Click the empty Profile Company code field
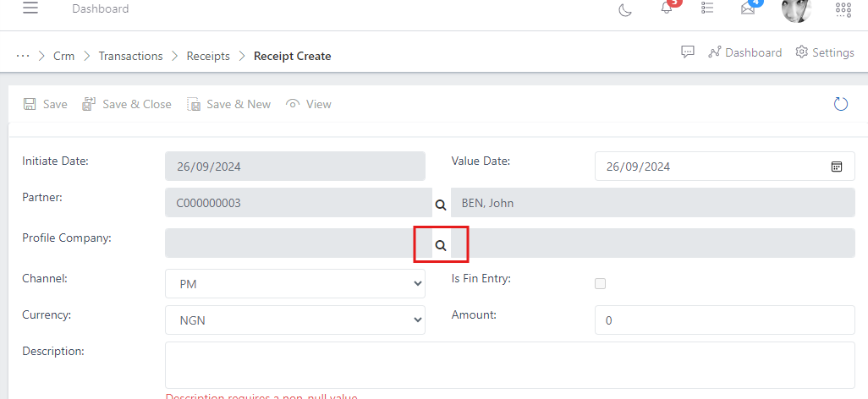 point(299,243)
